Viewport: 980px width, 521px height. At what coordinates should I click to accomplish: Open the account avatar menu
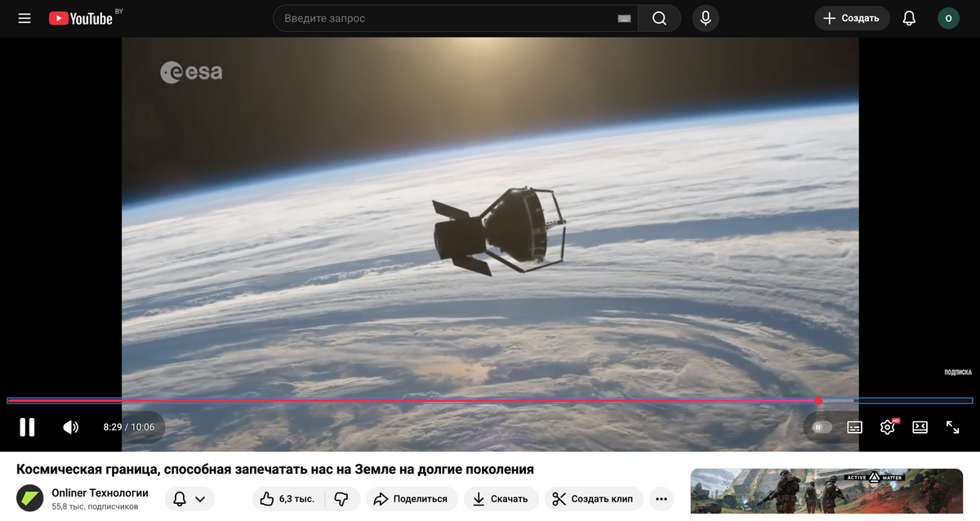(948, 18)
